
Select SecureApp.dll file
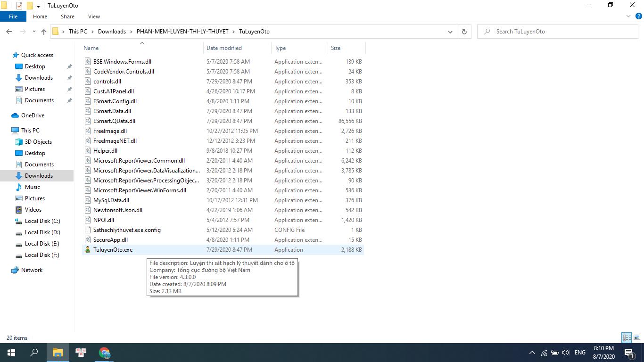click(x=110, y=240)
